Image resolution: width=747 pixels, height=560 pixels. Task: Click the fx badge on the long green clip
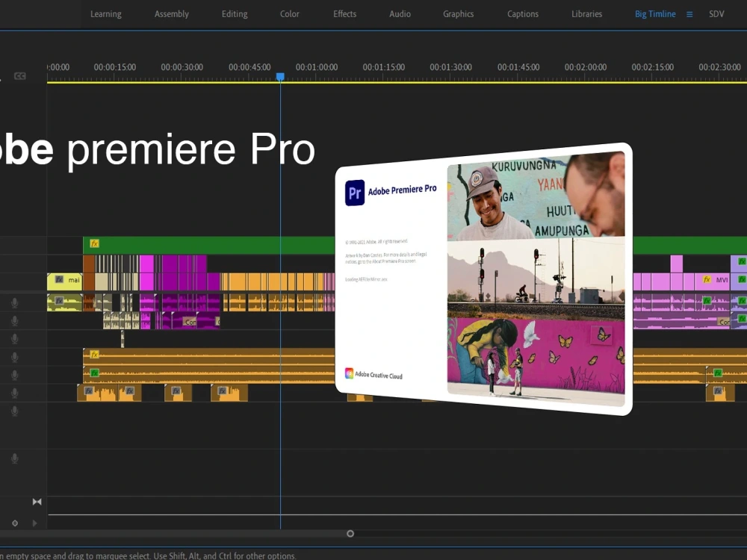pyautogui.click(x=94, y=243)
